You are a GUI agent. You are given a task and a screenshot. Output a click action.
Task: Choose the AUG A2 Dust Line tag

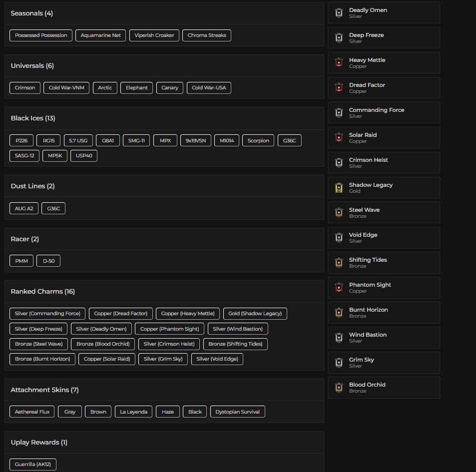click(x=24, y=208)
